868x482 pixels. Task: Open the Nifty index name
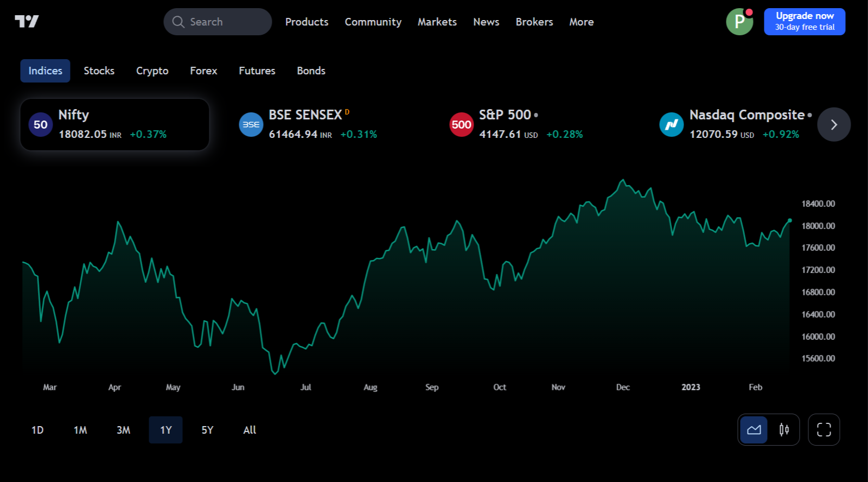tap(74, 115)
